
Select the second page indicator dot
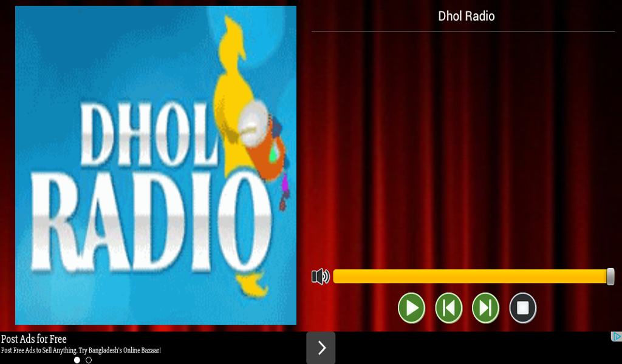point(89,360)
